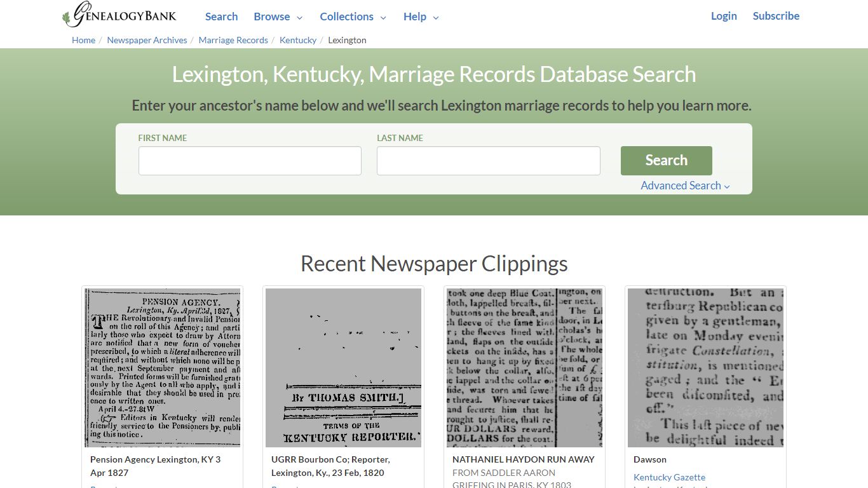The width and height of the screenshot is (868, 488).
Task: Open the 'Dawson' clipping title
Action: [650, 459]
